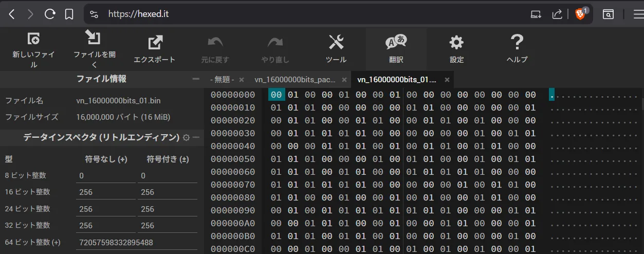Select the 32ビット整数 unsigned value field
The width and height of the screenshot is (644, 254).
pos(106,225)
